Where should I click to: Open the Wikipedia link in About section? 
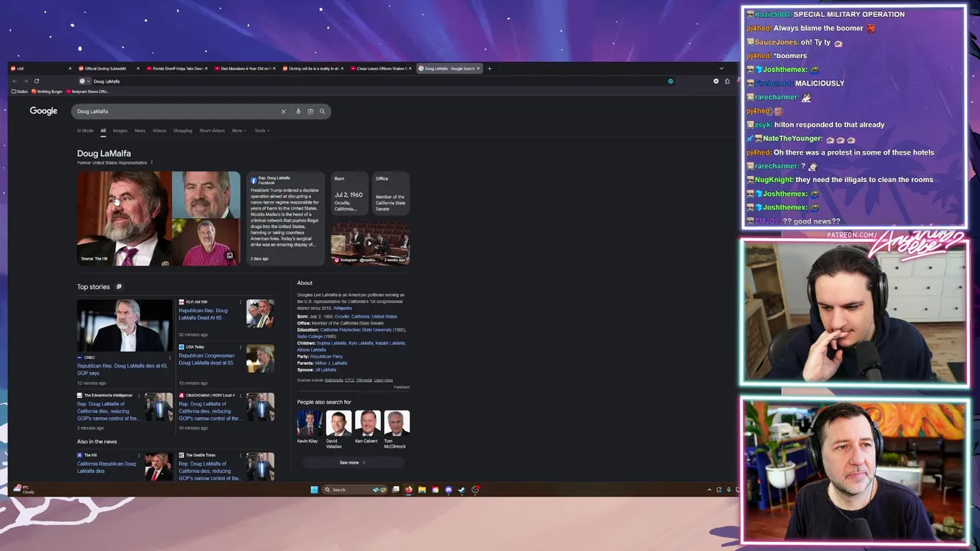point(342,308)
